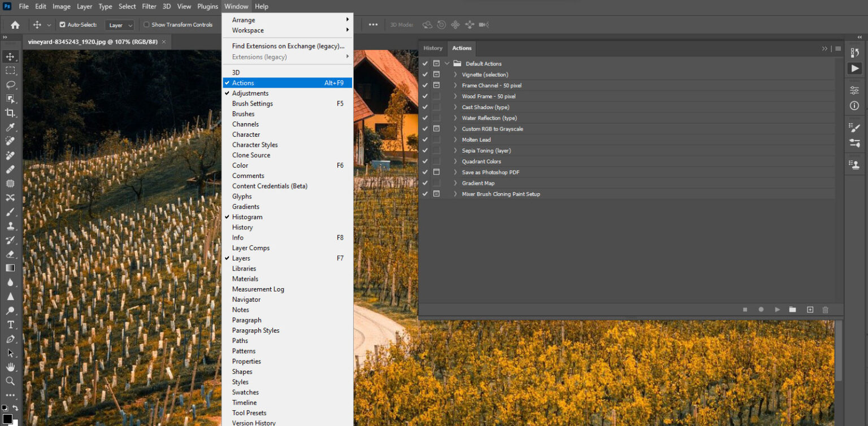Click Find Extensions on Exchange (legacy)
868x426 pixels.
coord(288,46)
